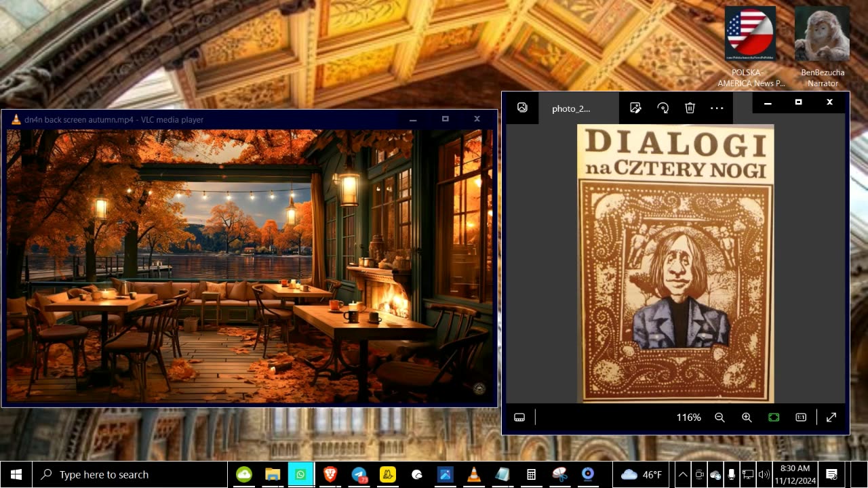Click the microphone tray icon

point(732,474)
